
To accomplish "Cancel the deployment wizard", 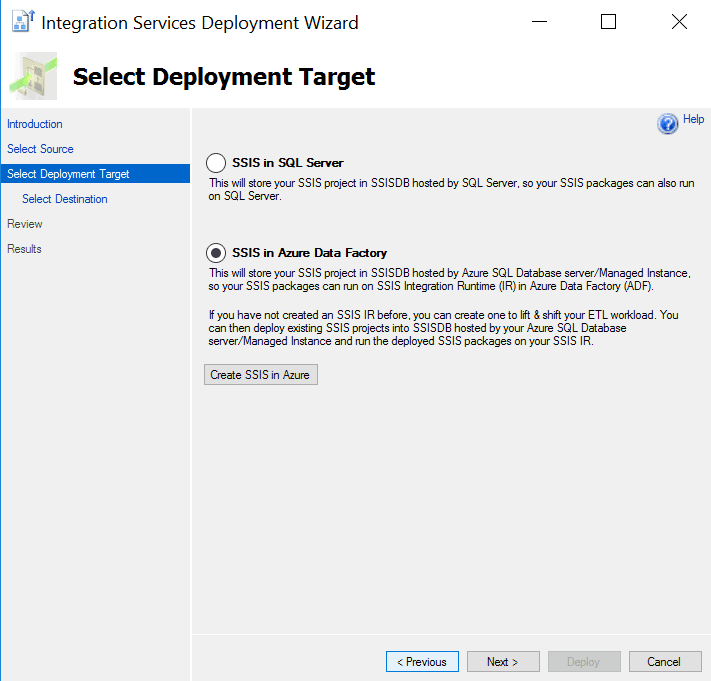I will (664, 662).
